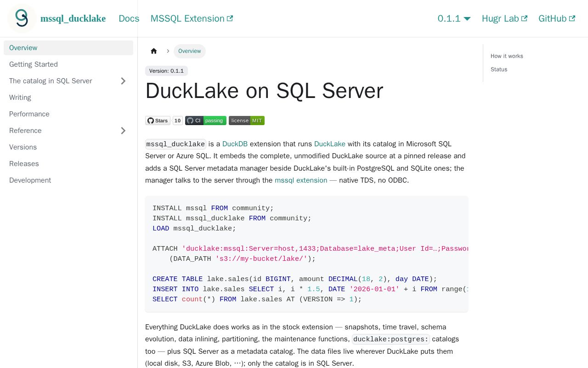Viewport: 588px width, 368px height.
Task: Open the Releases sidebar page
Action: coord(68,164)
